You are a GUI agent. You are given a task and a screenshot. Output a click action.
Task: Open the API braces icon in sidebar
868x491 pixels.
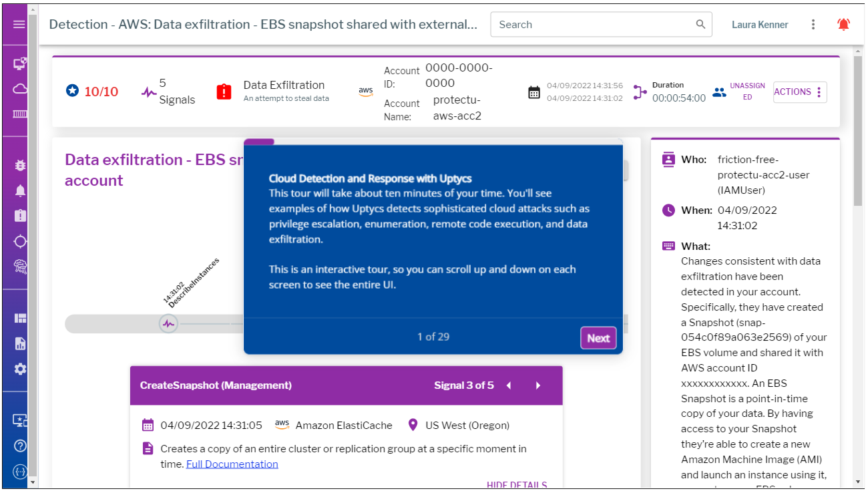[x=20, y=471]
